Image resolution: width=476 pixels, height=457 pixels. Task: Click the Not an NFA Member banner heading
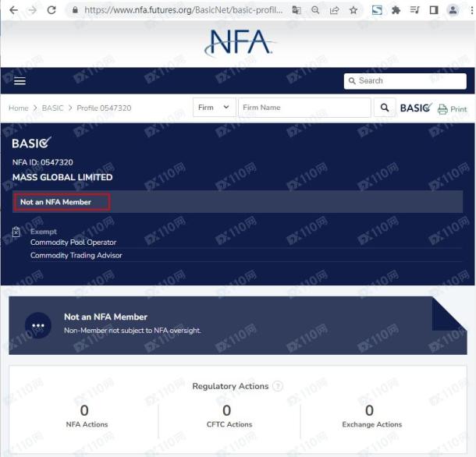pos(105,317)
